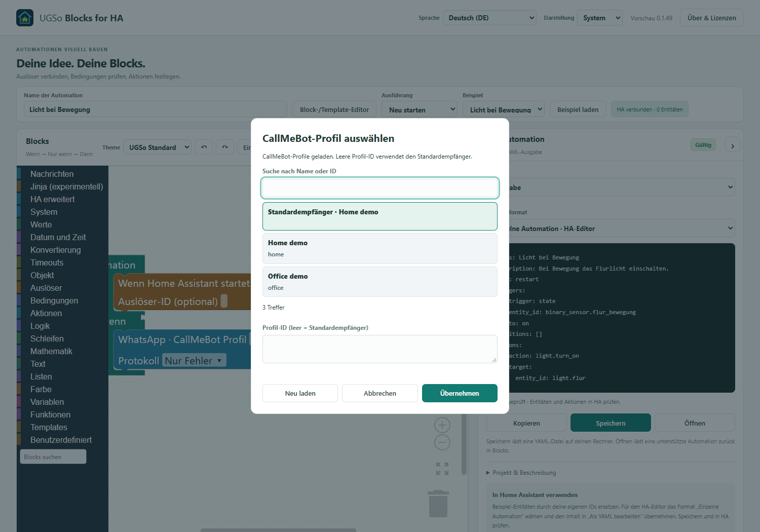Zoom in on the workspace
760x532 pixels.
(x=442, y=425)
